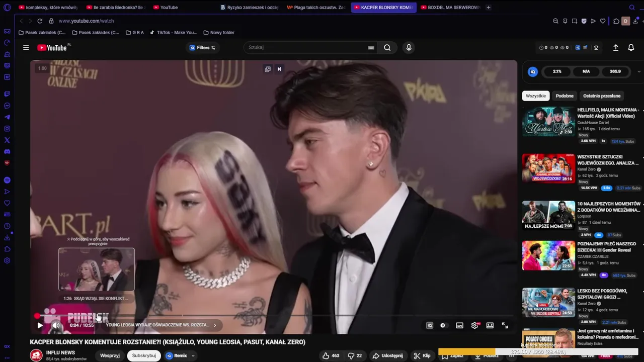Open the G R A bookmarks folder
The height and width of the screenshot is (362, 644).
point(134,33)
